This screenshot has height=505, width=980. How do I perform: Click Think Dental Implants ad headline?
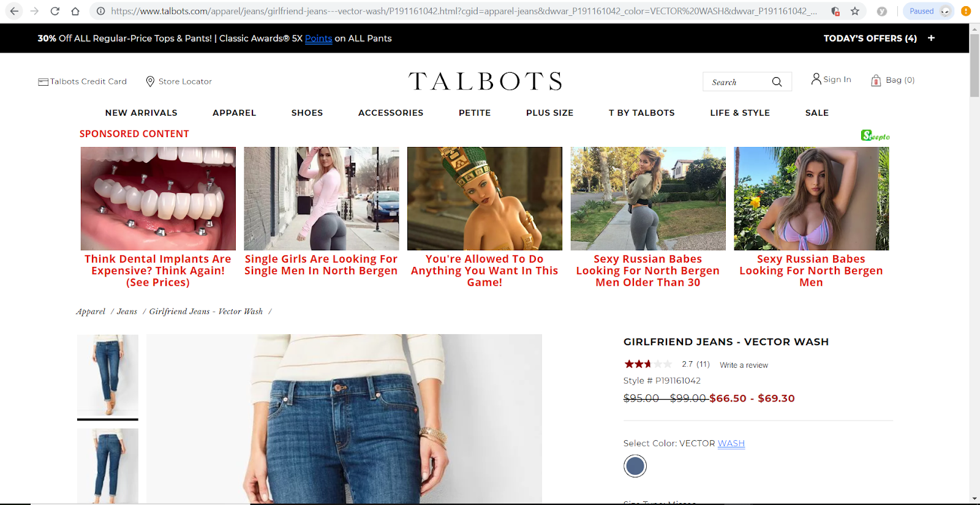coord(158,271)
